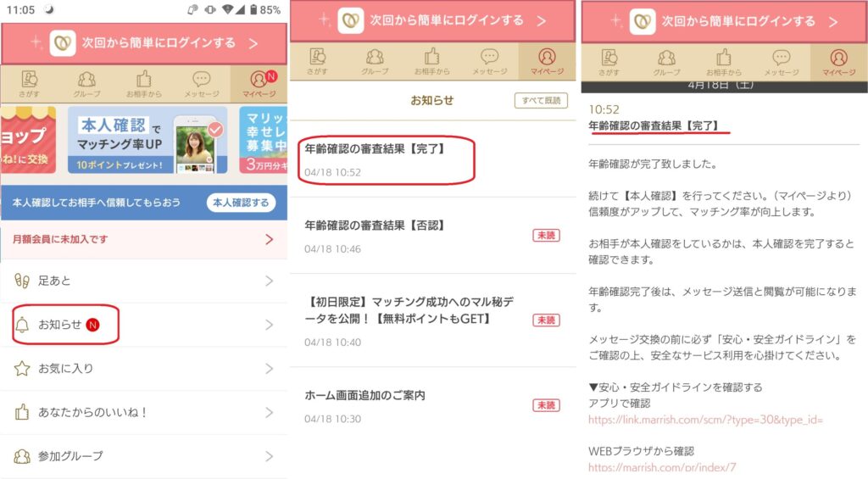Open メッセージ chat bubble in left screen

point(202,84)
